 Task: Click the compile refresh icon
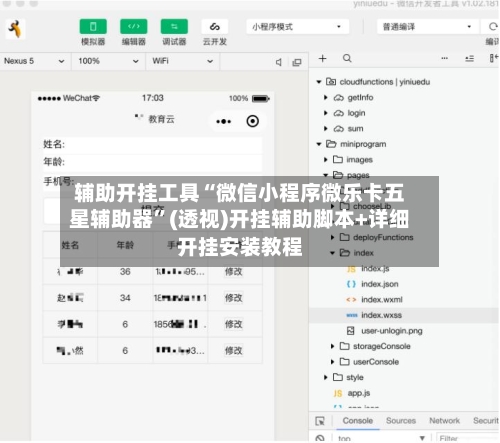tap(493, 27)
